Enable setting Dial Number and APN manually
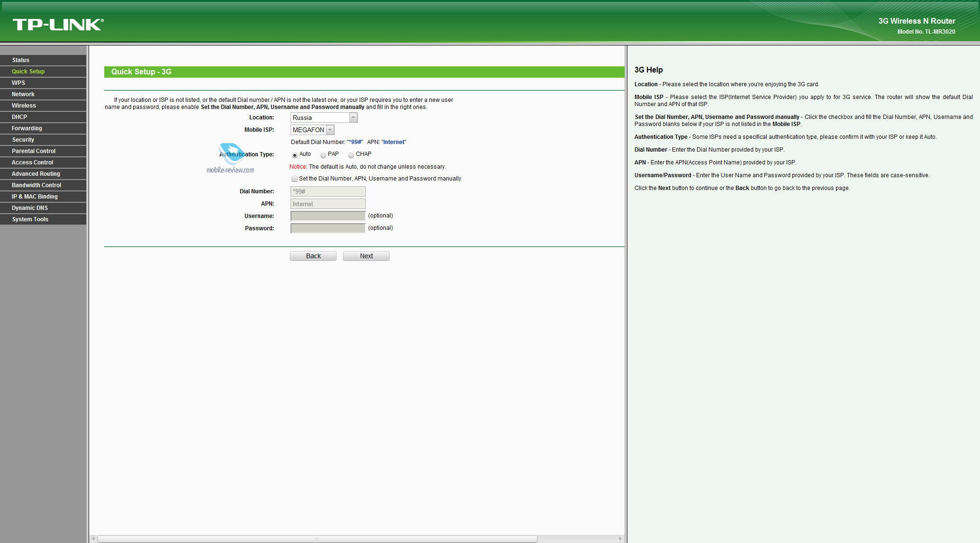 point(294,179)
